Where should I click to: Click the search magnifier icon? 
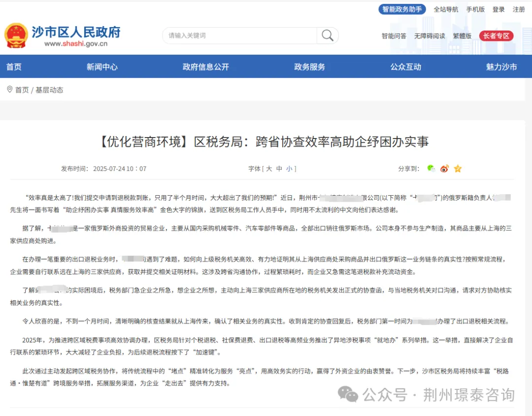tap(327, 35)
